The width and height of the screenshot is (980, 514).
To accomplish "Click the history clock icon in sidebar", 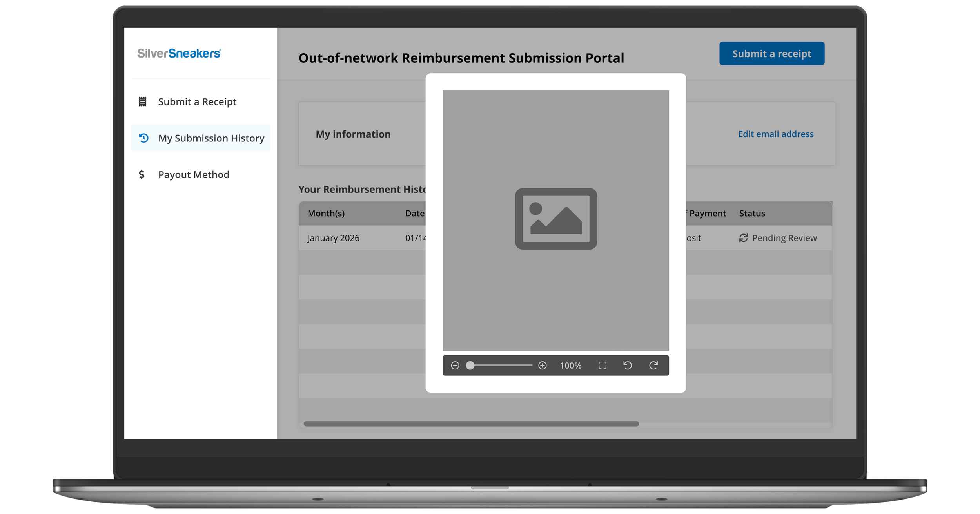I will click(144, 138).
